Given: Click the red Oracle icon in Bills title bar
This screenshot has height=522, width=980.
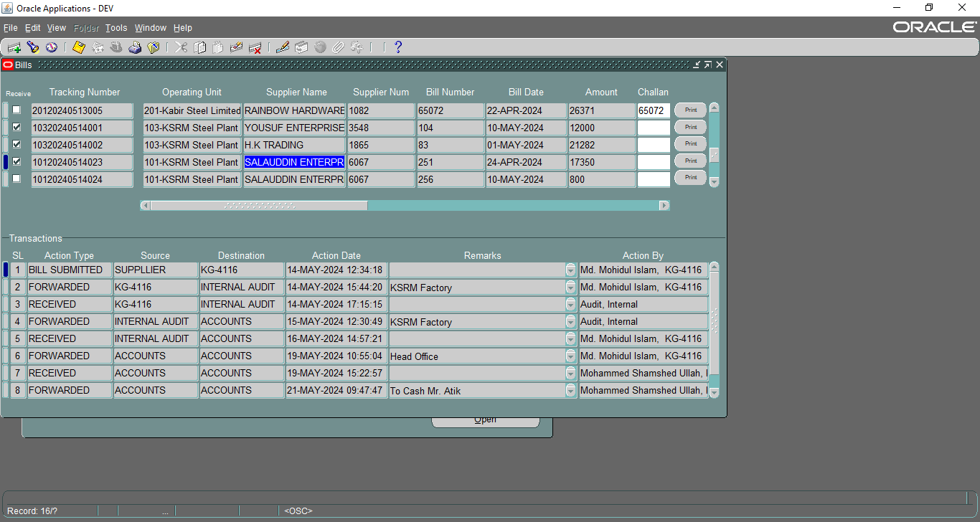Looking at the screenshot, I should pyautogui.click(x=8, y=65).
